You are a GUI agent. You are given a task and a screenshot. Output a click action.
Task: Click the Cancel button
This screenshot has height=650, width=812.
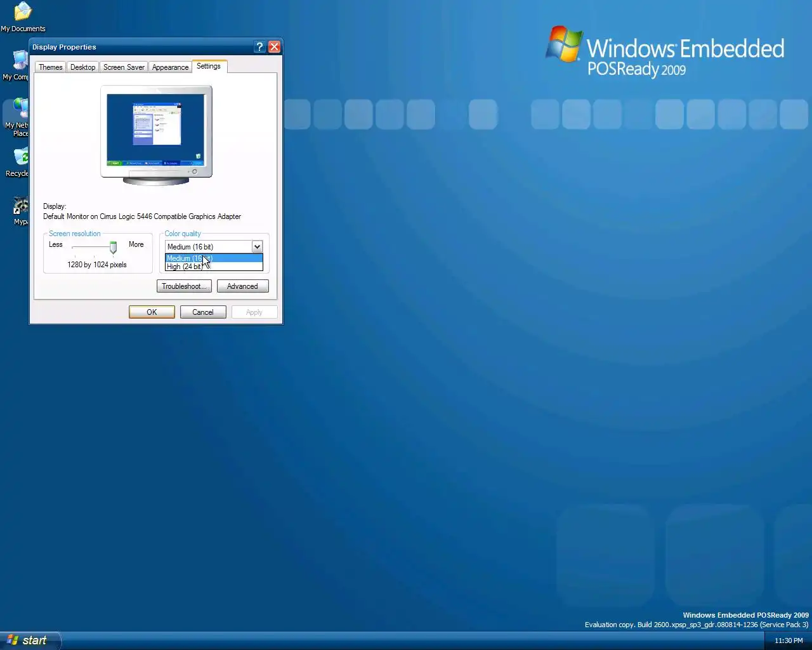pyautogui.click(x=203, y=312)
